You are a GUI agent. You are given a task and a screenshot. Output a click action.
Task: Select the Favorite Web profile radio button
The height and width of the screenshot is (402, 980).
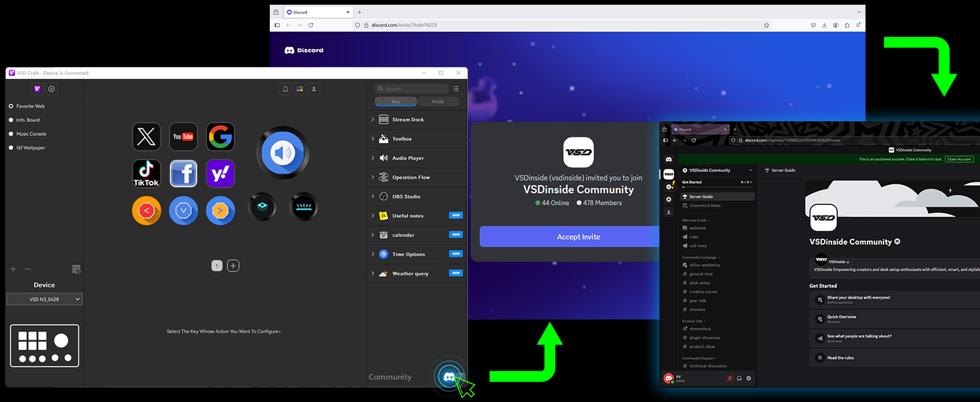pos(11,106)
